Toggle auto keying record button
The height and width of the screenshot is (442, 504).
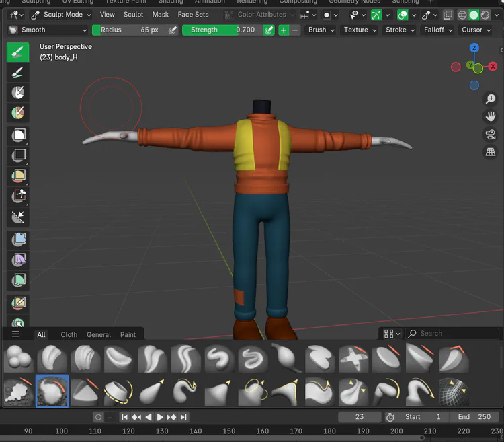tap(98, 417)
